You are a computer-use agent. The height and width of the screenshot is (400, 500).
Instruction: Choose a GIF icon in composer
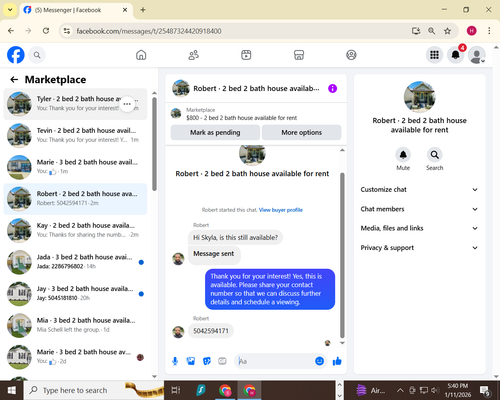(x=222, y=361)
